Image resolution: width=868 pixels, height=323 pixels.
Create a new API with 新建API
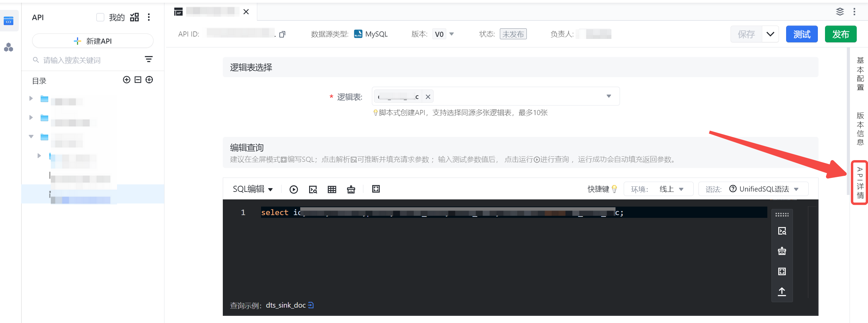[x=93, y=41]
